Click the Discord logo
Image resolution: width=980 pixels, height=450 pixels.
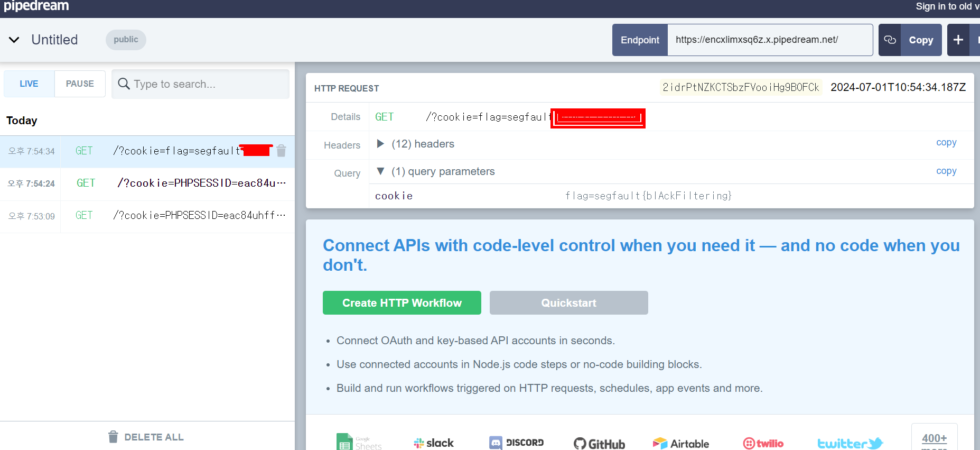tap(516, 443)
